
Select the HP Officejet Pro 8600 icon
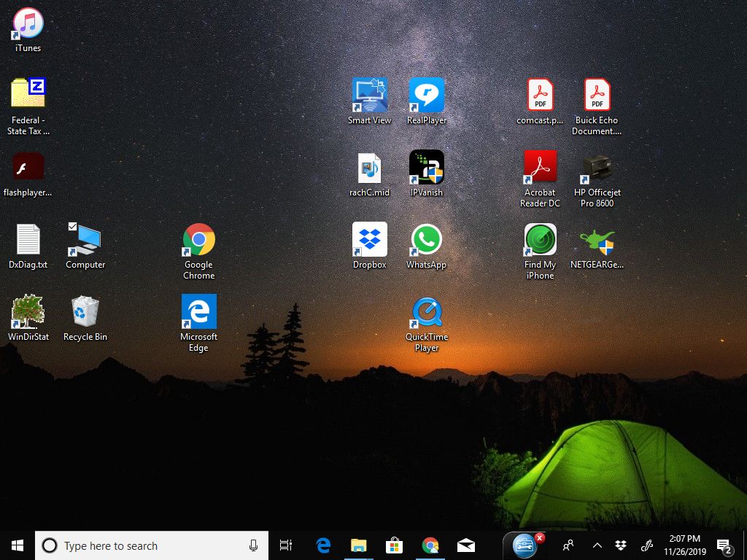[597, 168]
